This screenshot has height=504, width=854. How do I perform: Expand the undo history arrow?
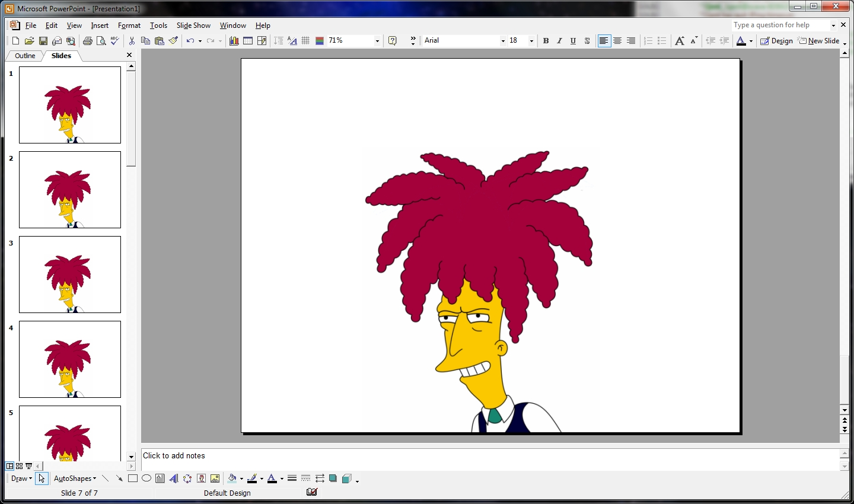[200, 41]
